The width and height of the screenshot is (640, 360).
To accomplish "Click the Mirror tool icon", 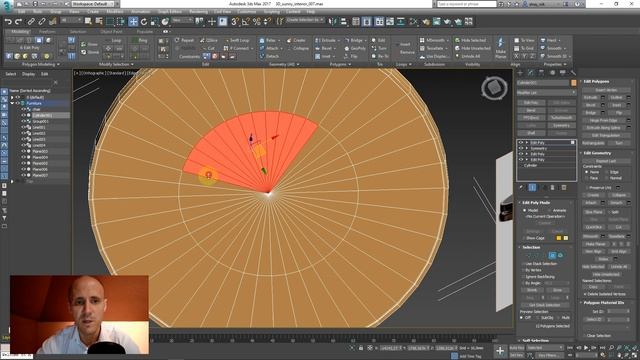I will pos(333,21).
